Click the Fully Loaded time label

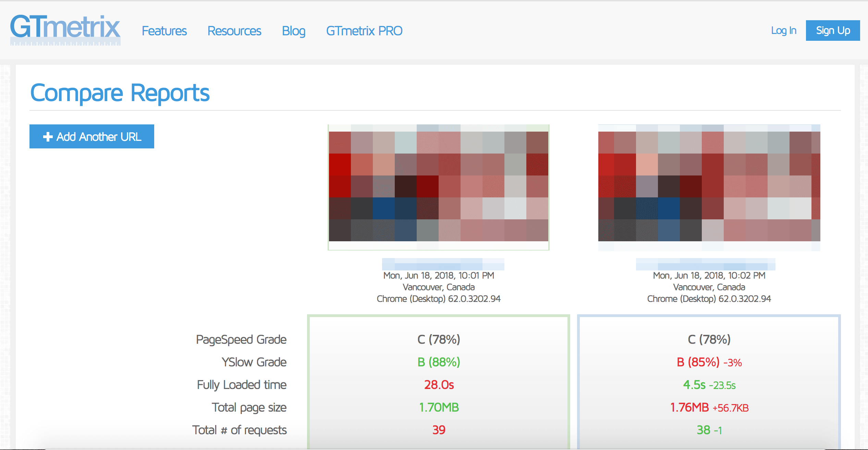pyautogui.click(x=242, y=385)
